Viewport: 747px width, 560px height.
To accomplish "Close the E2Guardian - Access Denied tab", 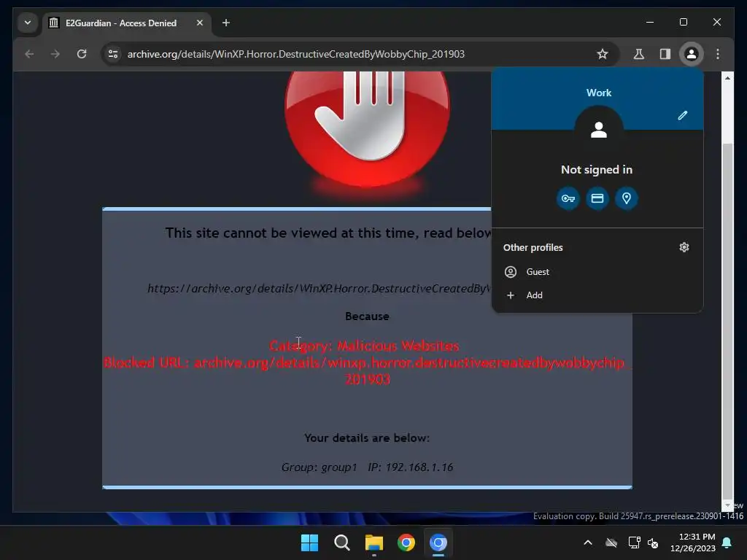I will tap(200, 23).
